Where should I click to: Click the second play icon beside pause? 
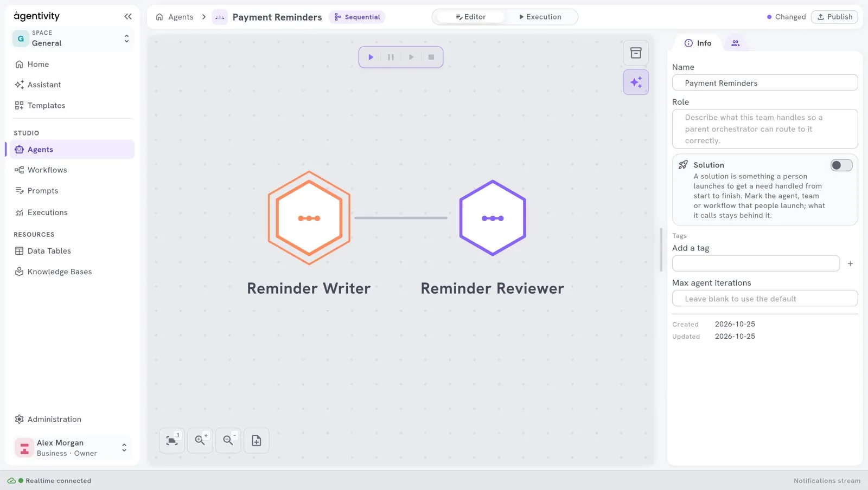coord(411,57)
